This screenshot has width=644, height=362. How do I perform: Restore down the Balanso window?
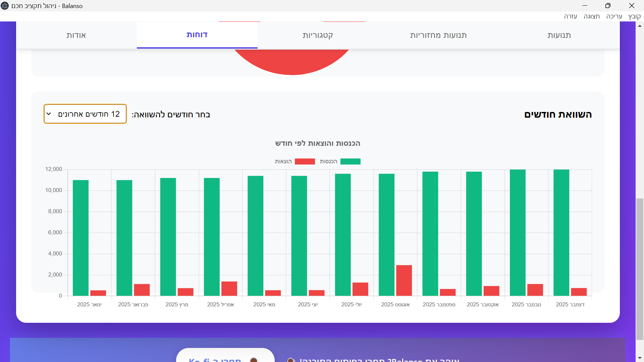point(608,6)
